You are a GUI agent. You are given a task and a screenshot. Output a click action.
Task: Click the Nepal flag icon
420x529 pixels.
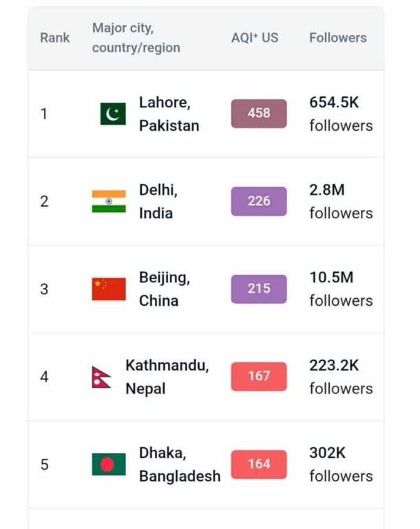(102, 377)
